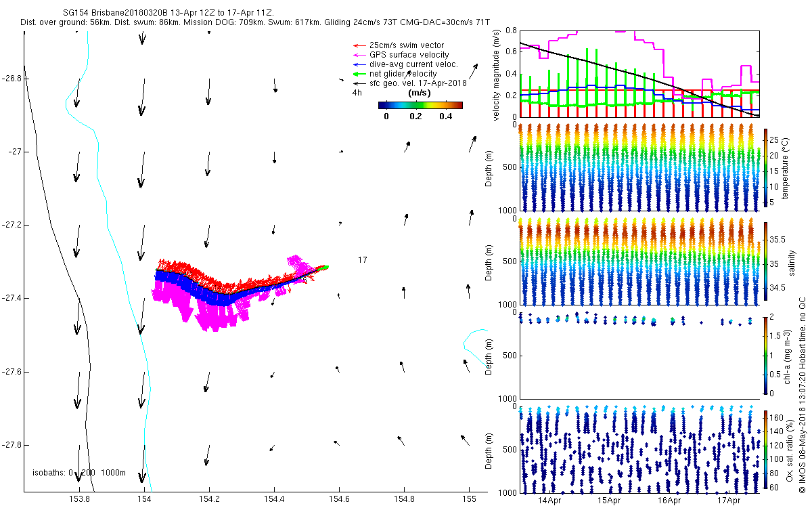Screen dimensions: 812x508
Task: Click the salinity color bar
Action: point(765,262)
